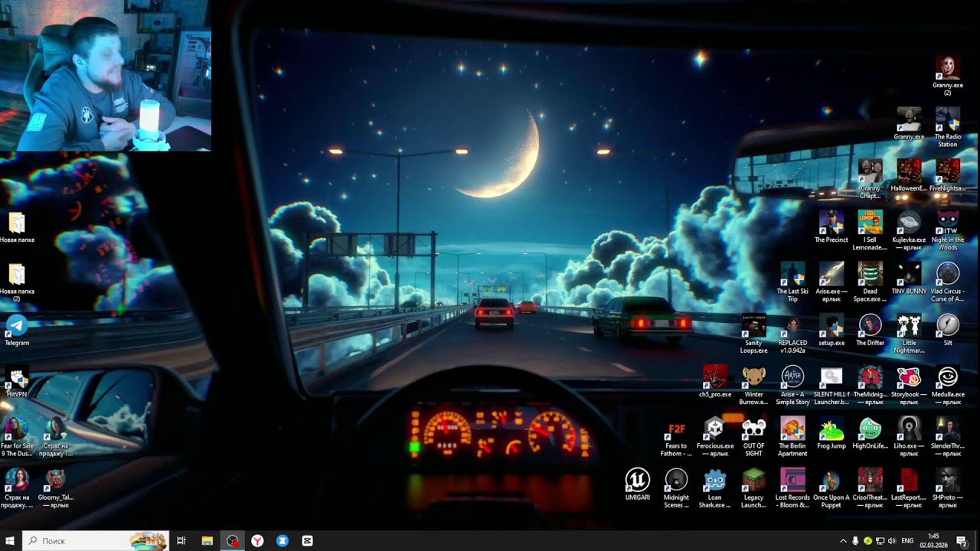Launch the OUT OF SIGHT shortcut

(753, 437)
